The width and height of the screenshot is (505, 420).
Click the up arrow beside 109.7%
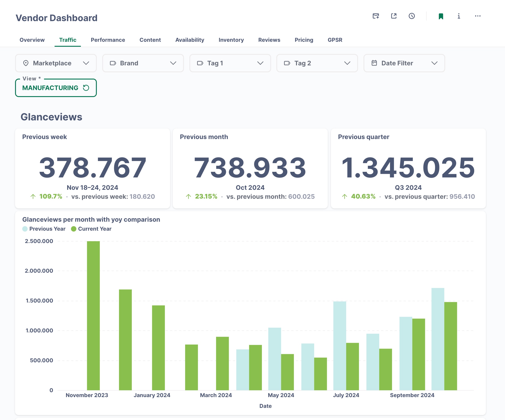(33, 197)
